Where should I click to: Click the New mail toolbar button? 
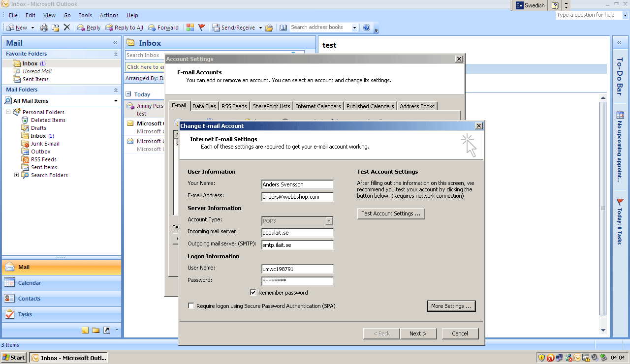[x=17, y=28]
